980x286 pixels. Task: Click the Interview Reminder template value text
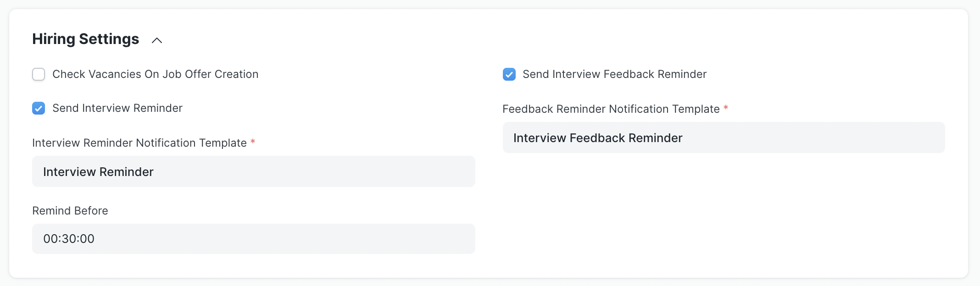coord(98,172)
